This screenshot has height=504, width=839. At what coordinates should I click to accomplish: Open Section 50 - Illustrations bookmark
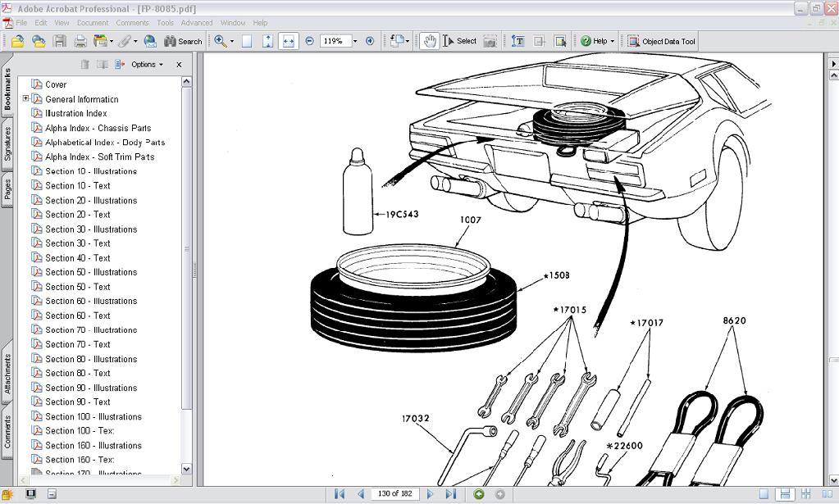coord(91,272)
